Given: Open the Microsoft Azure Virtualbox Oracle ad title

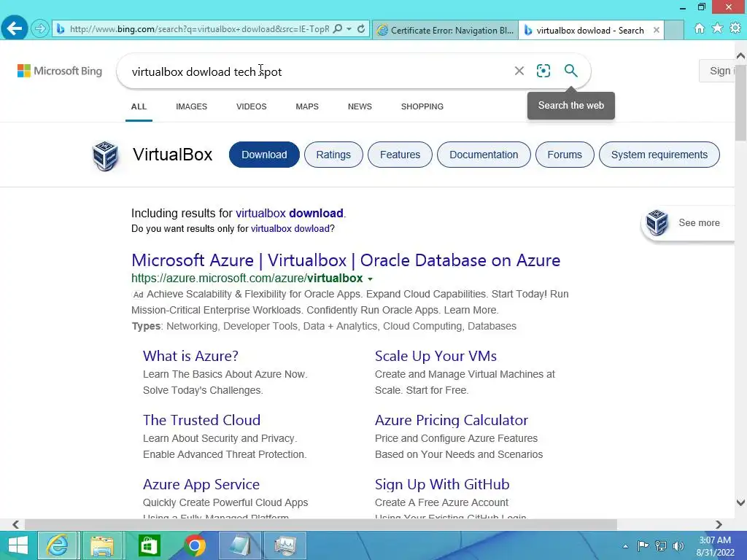Looking at the screenshot, I should pos(346,260).
